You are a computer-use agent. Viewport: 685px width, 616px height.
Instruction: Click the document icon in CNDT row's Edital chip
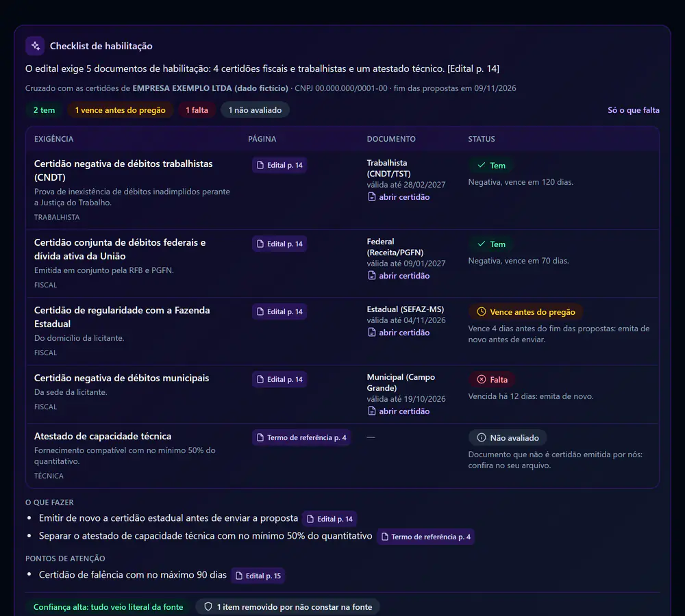click(x=260, y=165)
